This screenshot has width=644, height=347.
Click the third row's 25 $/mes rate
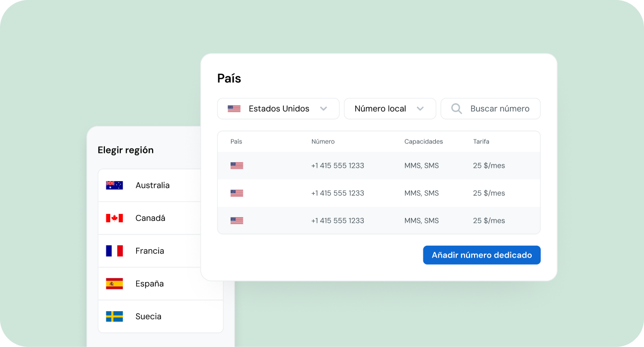click(x=488, y=220)
